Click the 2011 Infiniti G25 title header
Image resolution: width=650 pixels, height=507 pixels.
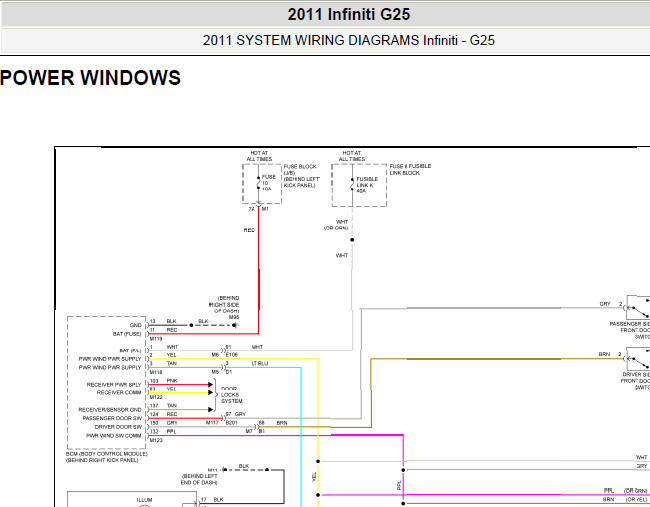point(349,15)
